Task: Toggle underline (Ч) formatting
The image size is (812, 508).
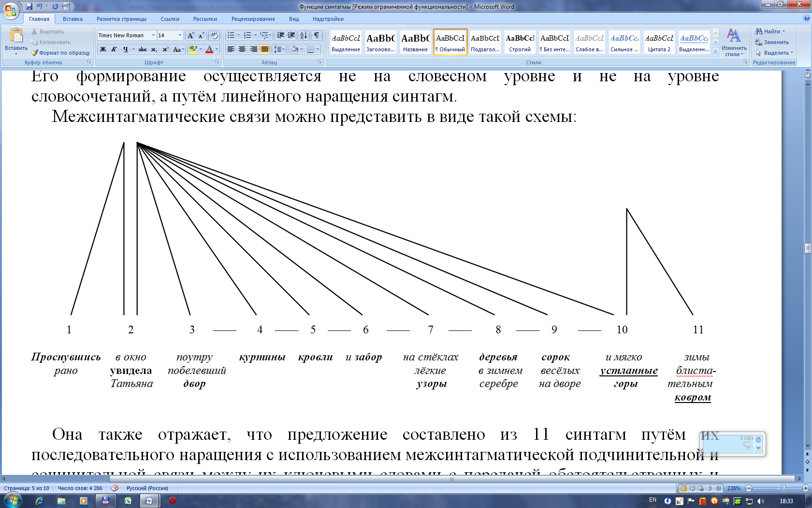Action: pyautogui.click(x=125, y=49)
